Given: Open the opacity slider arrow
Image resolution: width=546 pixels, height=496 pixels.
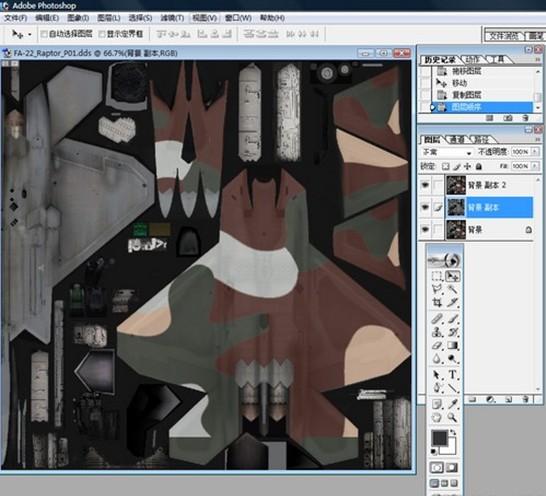Looking at the screenshot, I should pos(535,152).
